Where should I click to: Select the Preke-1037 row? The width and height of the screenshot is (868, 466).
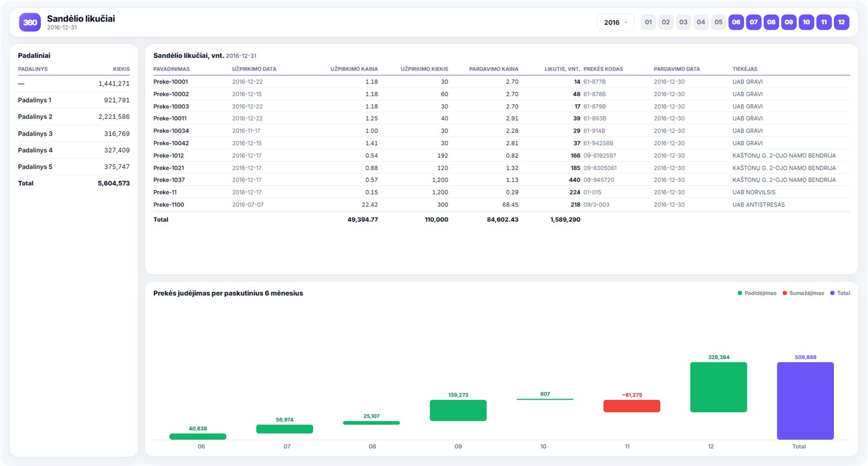pyautogui.click(x=501, y=180)
